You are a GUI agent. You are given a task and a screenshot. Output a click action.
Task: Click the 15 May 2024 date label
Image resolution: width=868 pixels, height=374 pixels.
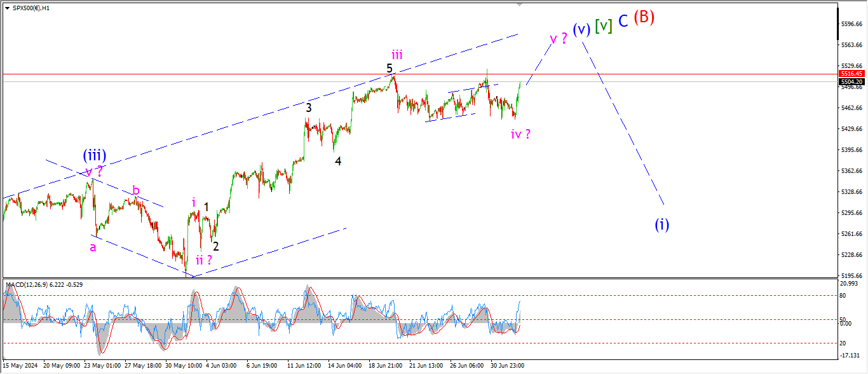pyautogui.click(x=21, y=366)
